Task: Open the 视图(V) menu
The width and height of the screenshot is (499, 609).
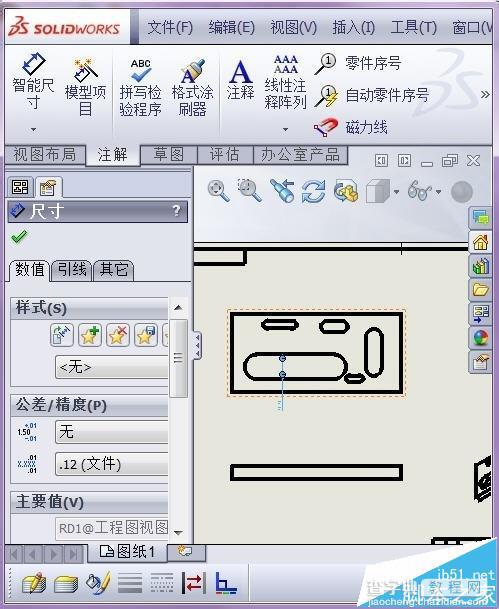Action: pos(294,28)
